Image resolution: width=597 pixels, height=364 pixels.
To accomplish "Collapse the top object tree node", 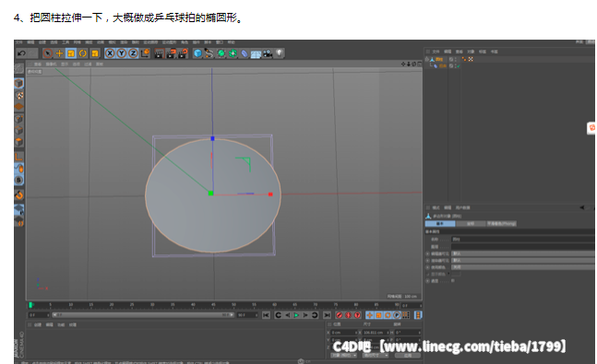I will [x=427, y=59].
